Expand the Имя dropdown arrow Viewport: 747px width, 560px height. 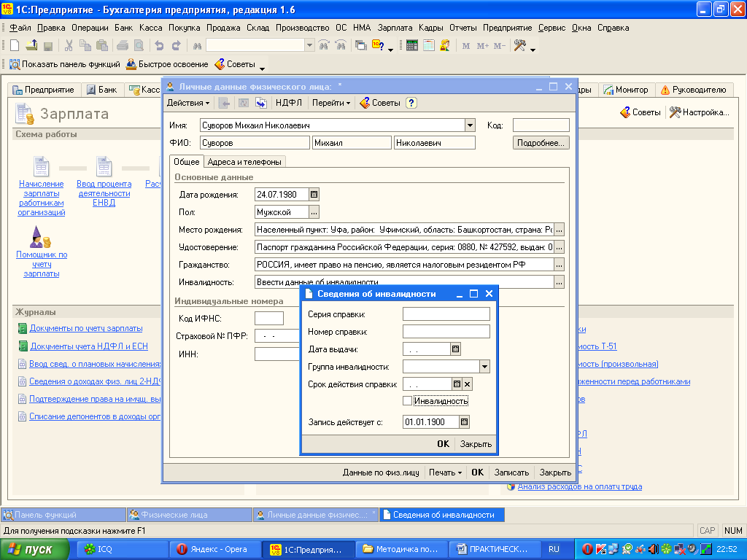point(471,125)
